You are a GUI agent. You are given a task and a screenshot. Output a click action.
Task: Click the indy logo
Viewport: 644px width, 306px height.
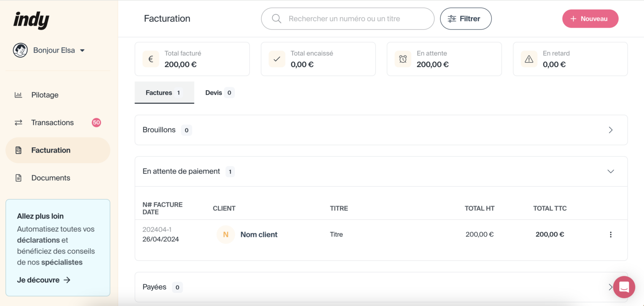click(x=31, y=20)
